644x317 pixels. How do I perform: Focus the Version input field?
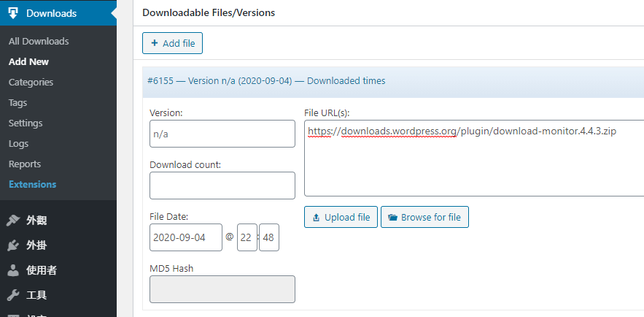[222, 134]
